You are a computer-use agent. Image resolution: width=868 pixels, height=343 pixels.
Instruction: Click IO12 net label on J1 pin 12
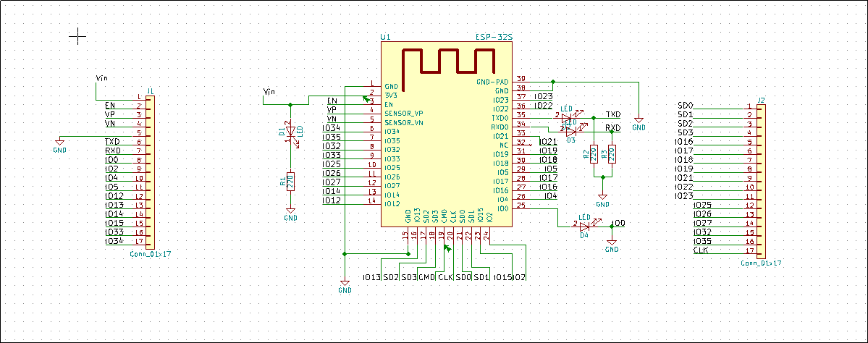tap(114, 196)
